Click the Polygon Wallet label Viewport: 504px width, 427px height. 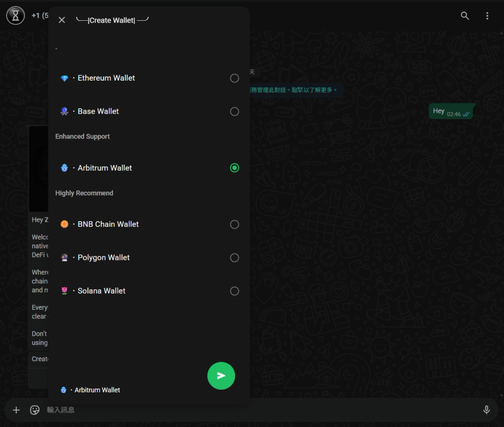point(104,257)
